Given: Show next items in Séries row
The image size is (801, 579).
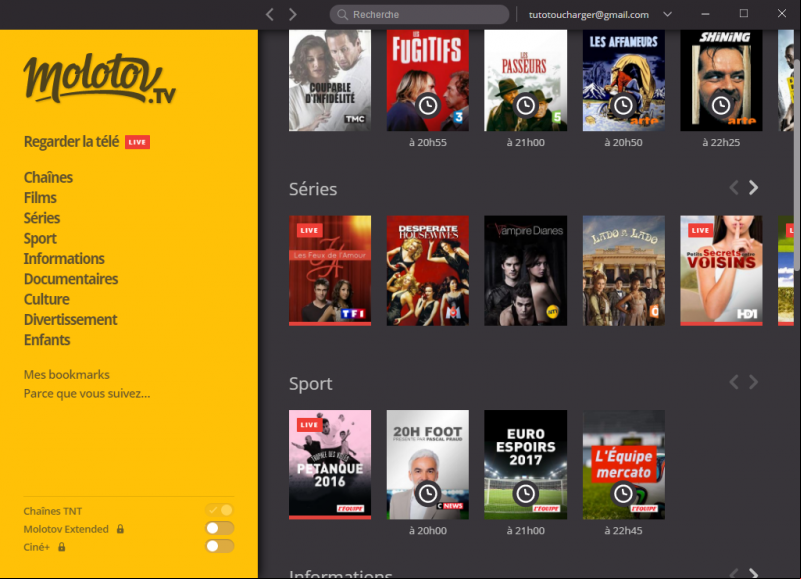Looking at the screenshot, I should 753,188.
